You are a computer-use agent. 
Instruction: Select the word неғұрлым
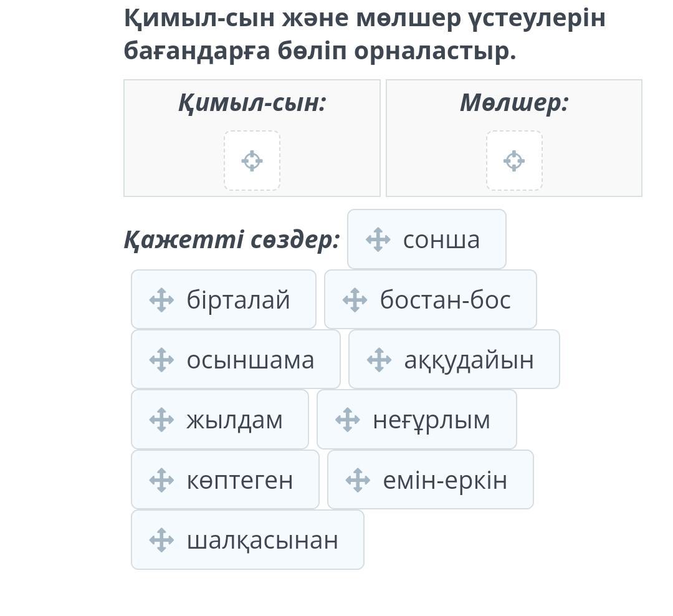pyautogui.click(x=431, y=421)
